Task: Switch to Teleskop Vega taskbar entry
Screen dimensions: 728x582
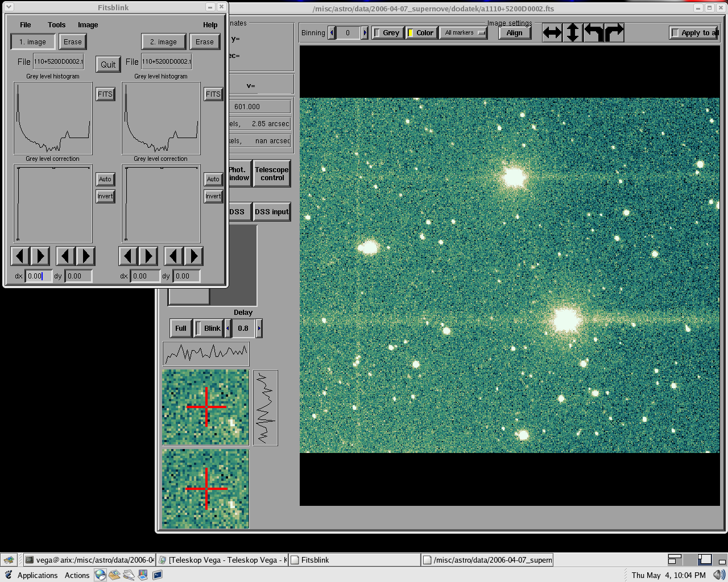Action: pos(222,560)
